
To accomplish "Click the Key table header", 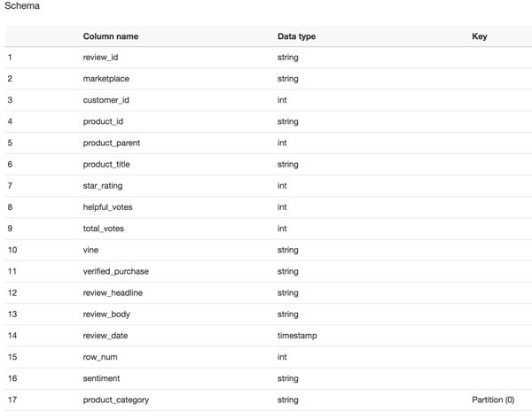I will tap(480, 36).
